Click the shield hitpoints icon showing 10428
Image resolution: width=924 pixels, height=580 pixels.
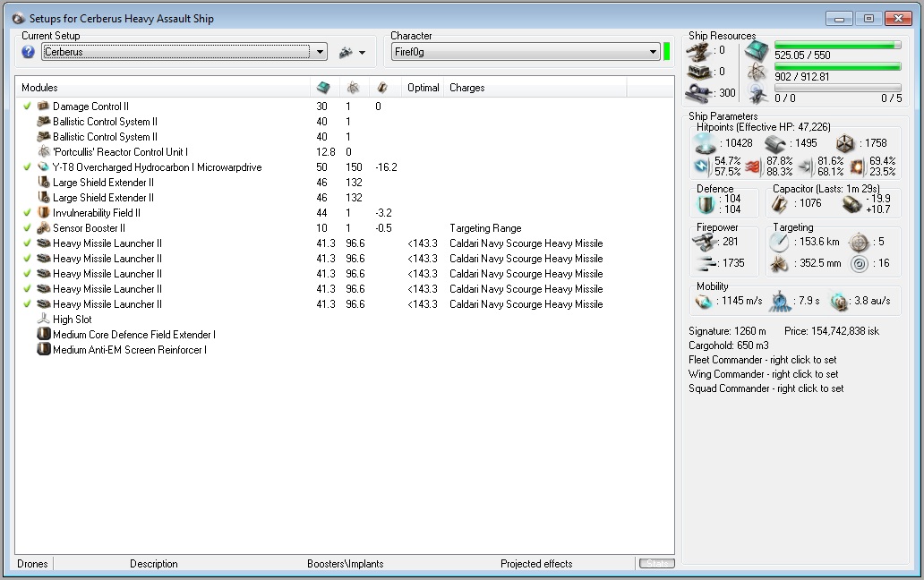(x=706, y=143)
